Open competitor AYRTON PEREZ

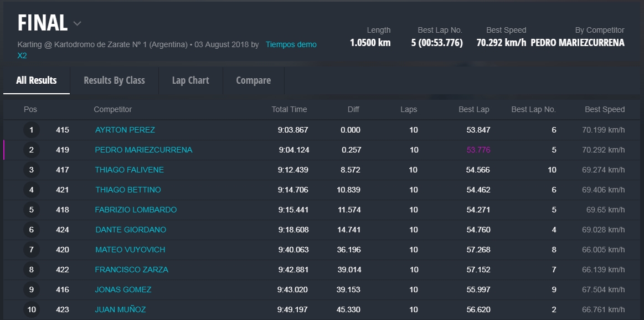[125, 130]
